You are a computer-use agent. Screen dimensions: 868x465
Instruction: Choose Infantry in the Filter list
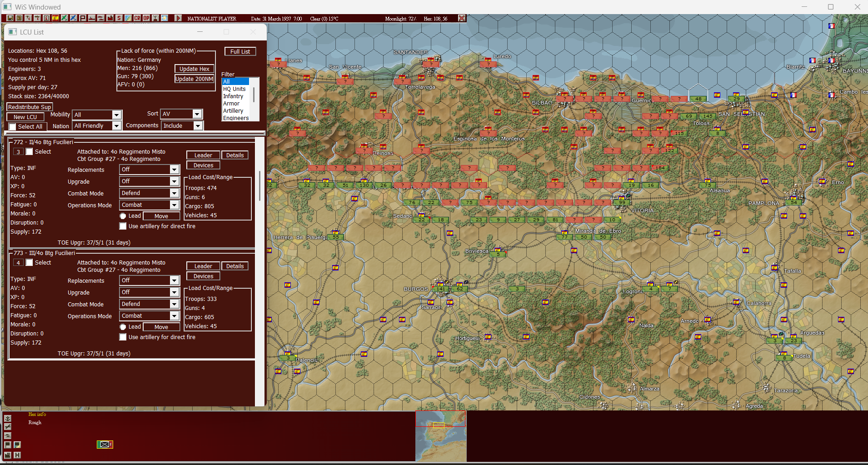click(234, 96)
